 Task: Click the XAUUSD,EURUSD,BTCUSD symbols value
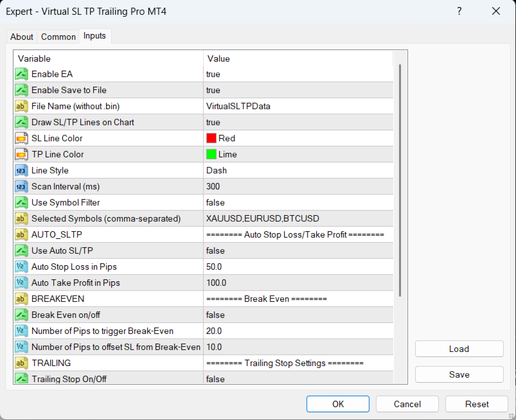click(x=263, y=219)
